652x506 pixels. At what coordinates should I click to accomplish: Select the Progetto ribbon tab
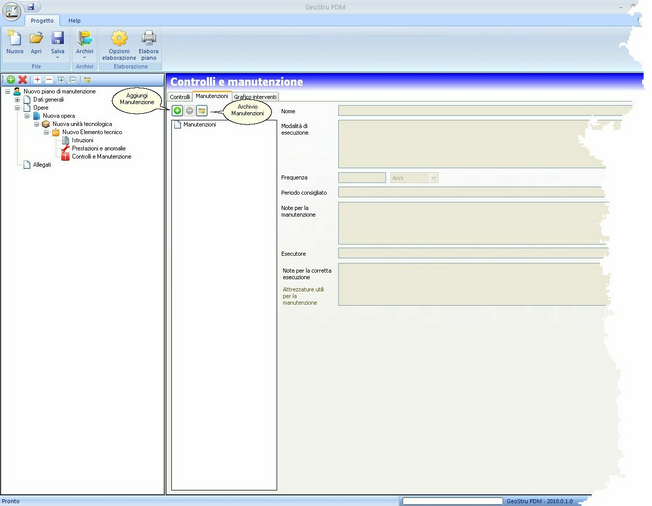click(x=42, y=20)
